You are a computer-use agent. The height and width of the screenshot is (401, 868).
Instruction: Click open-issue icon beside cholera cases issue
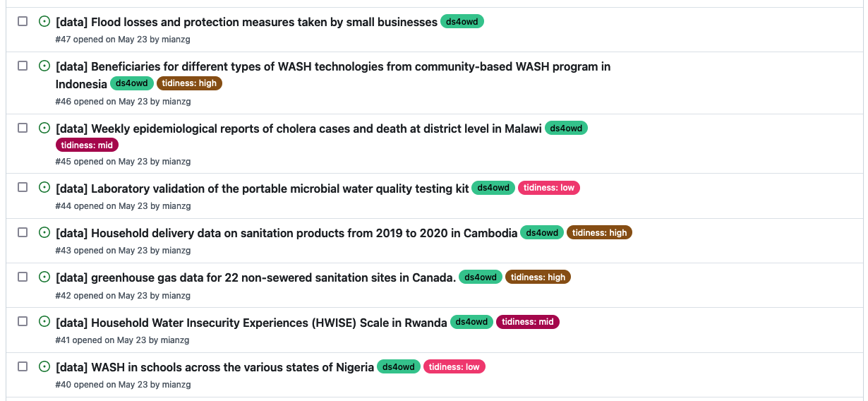tap(44, 128)
